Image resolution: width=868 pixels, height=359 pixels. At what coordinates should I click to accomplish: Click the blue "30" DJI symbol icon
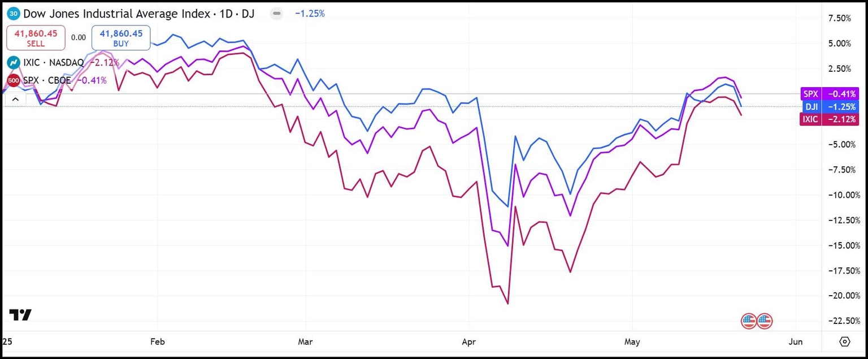click(x=12, y=13)
